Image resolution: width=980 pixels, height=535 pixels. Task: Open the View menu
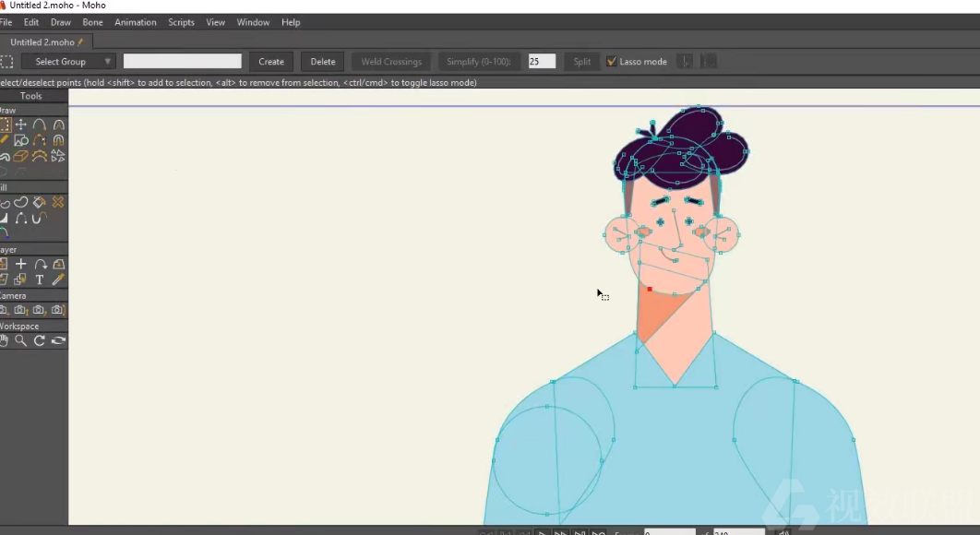point(216,22)
